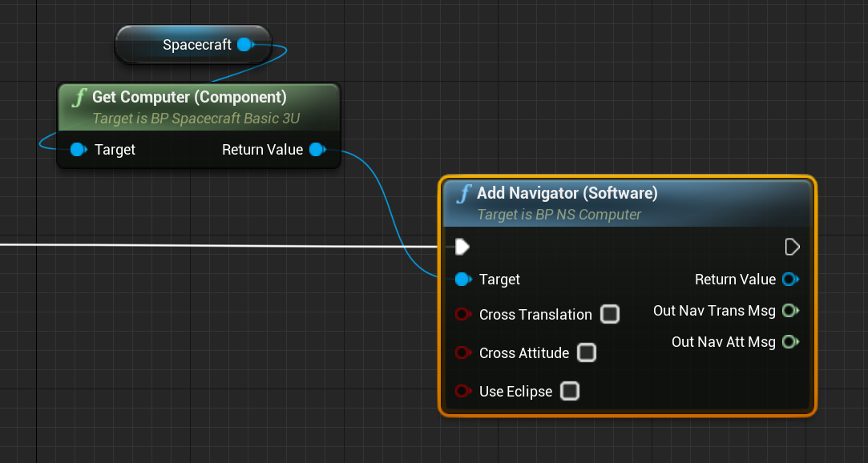Click the Spacecraft variable output pin
This screenshot has height=463, width=868.
[244, 45]
